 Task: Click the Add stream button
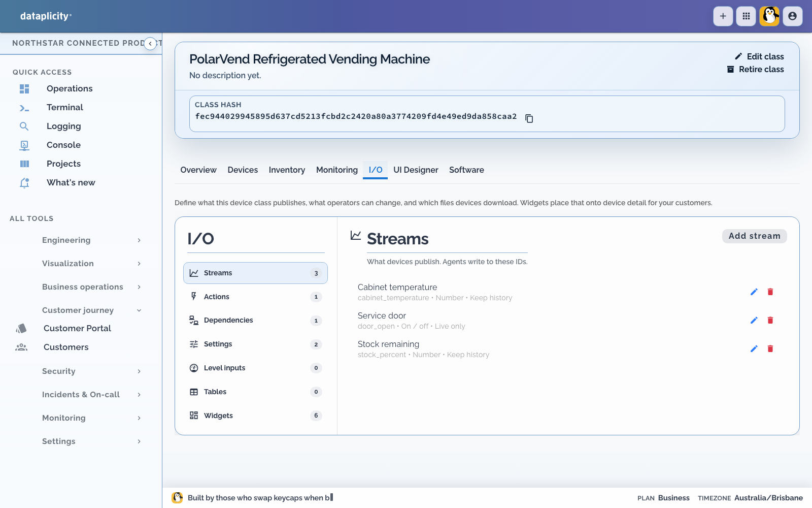[x=755, y=236]
